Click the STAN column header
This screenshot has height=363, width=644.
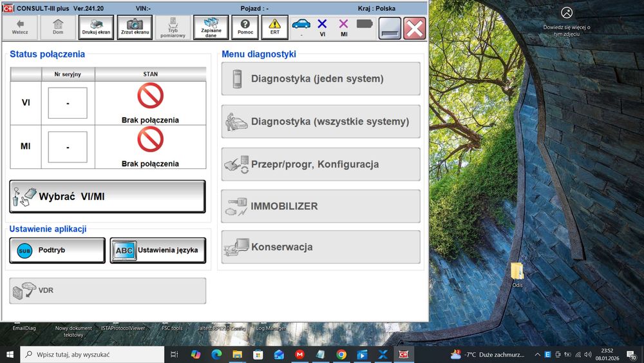click(150, 74)
